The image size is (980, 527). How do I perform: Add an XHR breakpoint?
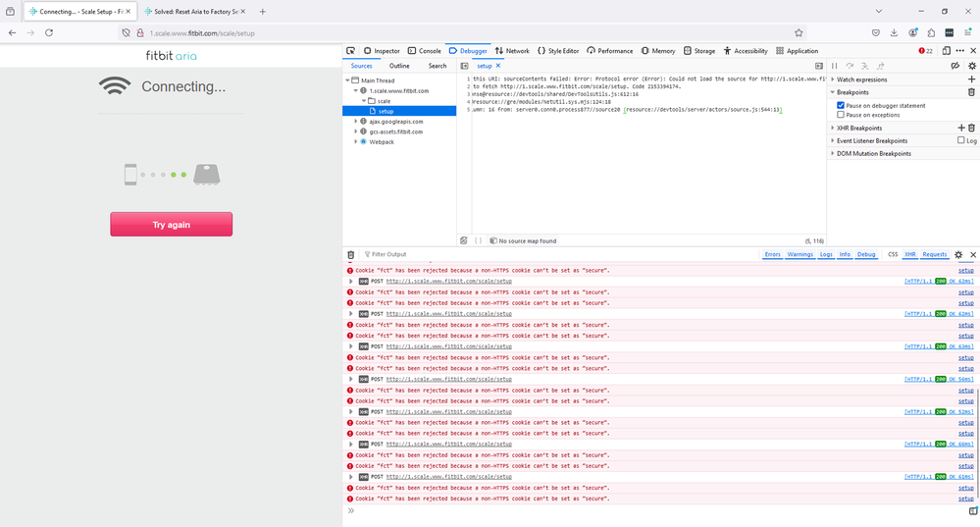[961, 128]
